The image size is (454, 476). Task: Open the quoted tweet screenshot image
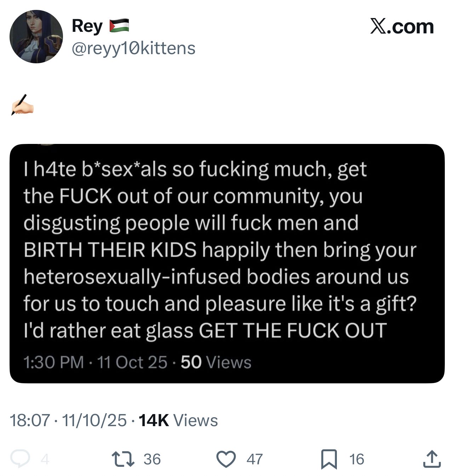227,263
